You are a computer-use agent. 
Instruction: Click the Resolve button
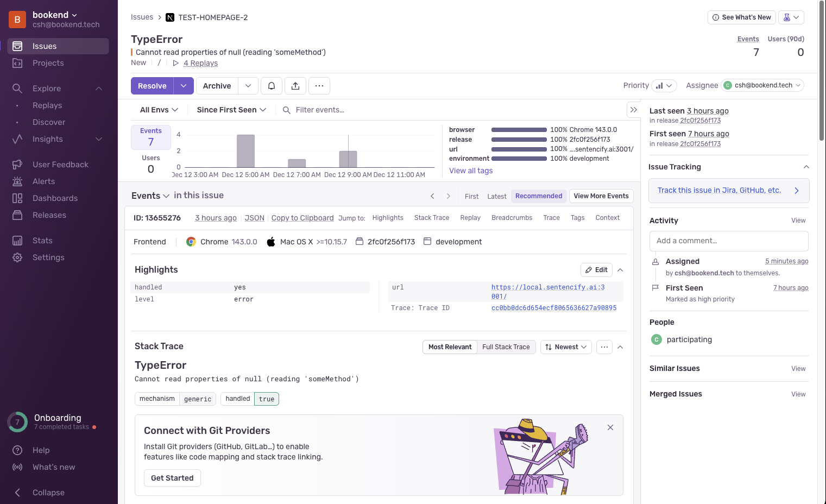[x=152, y=86]
